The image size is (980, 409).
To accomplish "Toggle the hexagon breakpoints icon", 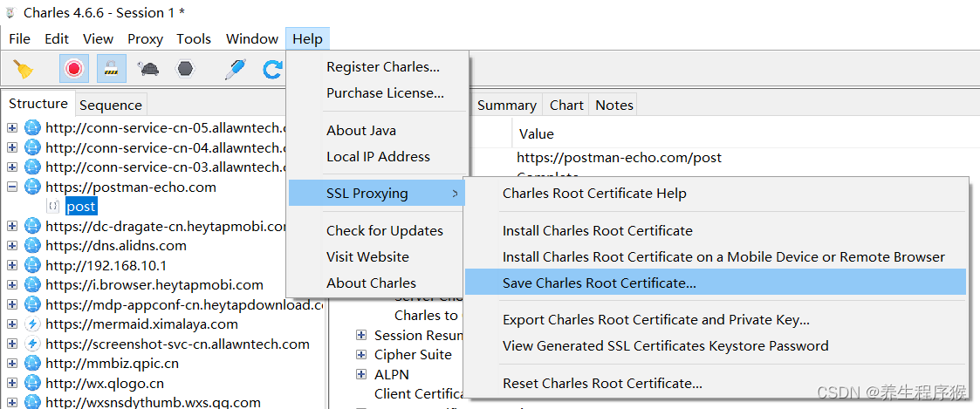I will [184, 69].
